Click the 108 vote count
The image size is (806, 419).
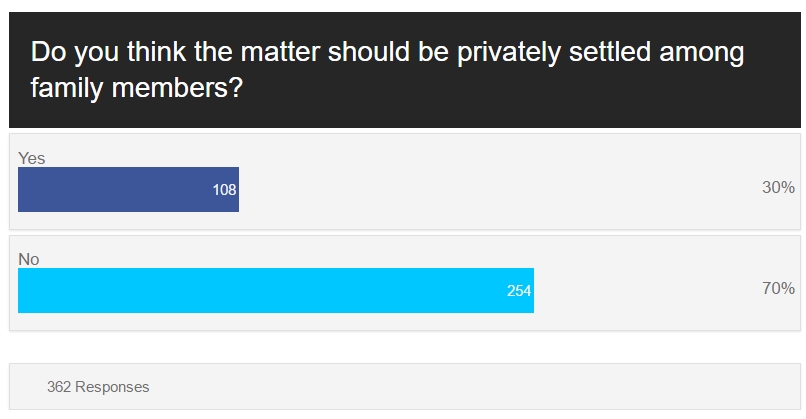click(x=224, y=190)
